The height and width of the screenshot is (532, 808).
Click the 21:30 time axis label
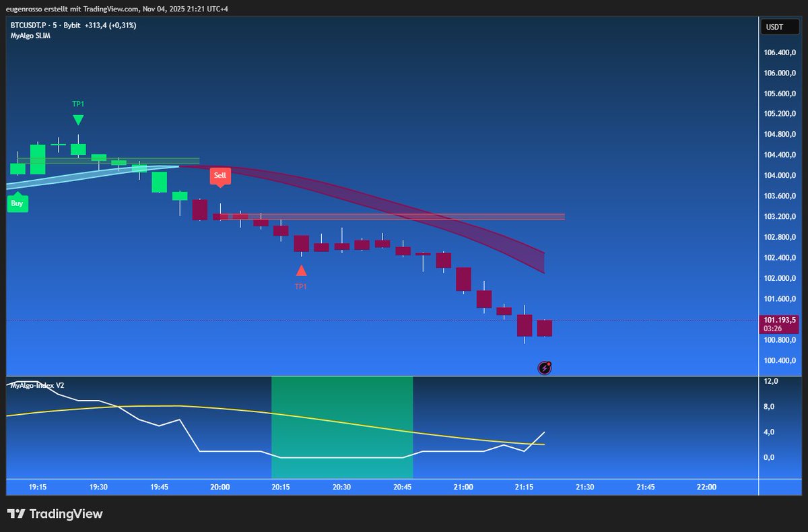584,487
